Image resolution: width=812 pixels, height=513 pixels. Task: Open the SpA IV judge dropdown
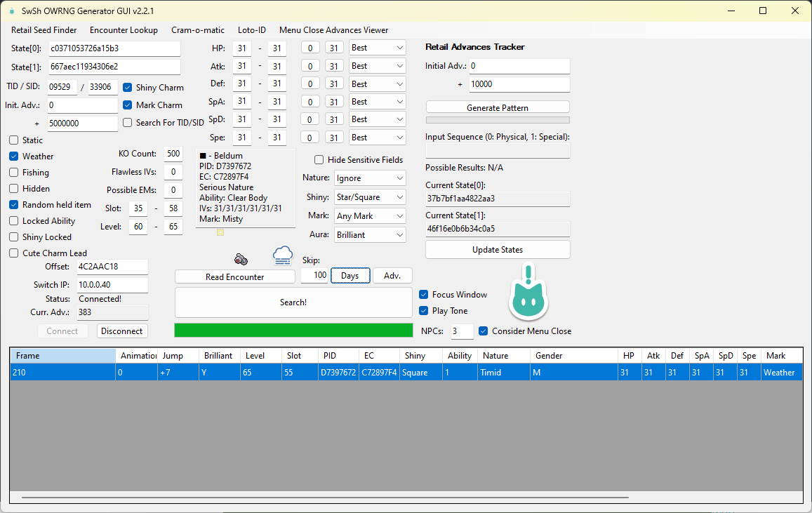click(x=377, y=102)
